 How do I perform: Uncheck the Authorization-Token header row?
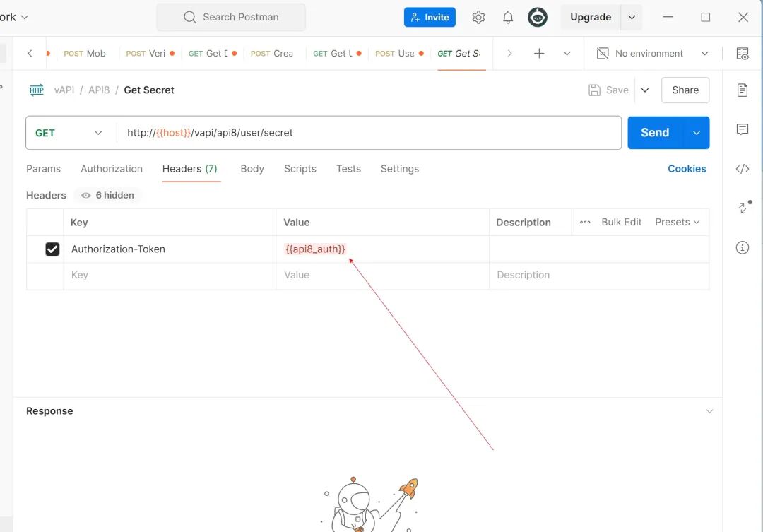pos(52,249)
